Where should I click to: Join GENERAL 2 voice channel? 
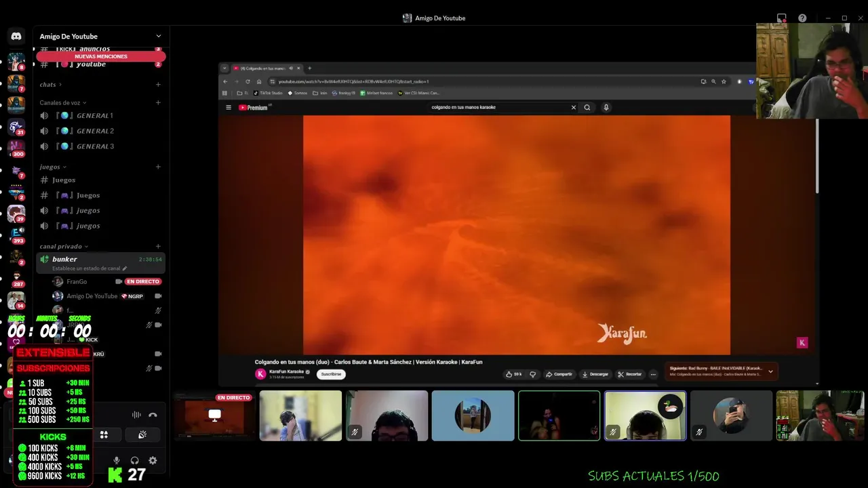click(x=100, y=131)
